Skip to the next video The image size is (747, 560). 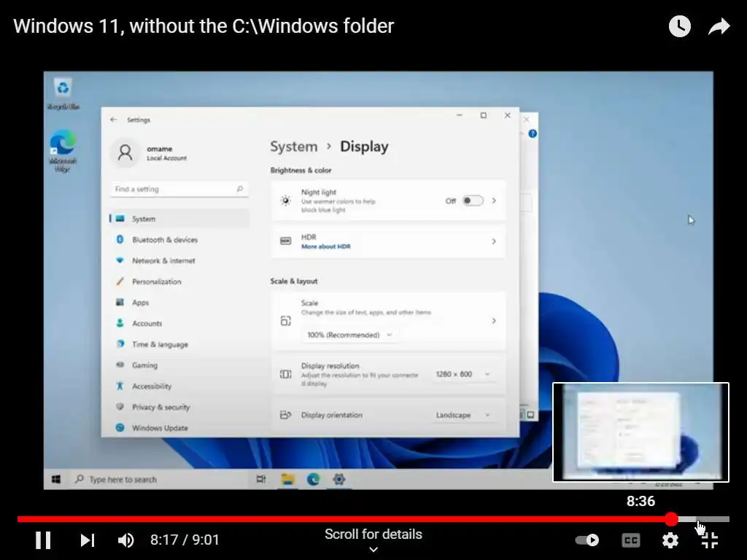point(88,540)
